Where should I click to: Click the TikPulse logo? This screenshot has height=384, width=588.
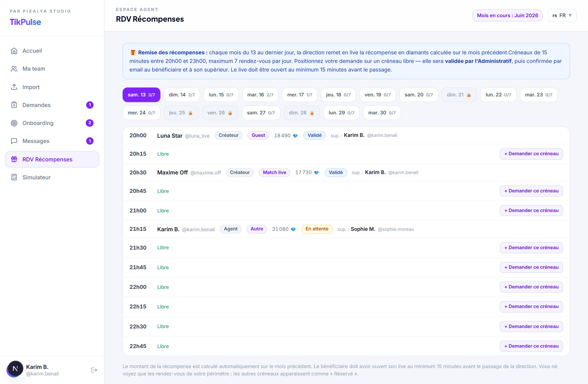coord(26,22)
